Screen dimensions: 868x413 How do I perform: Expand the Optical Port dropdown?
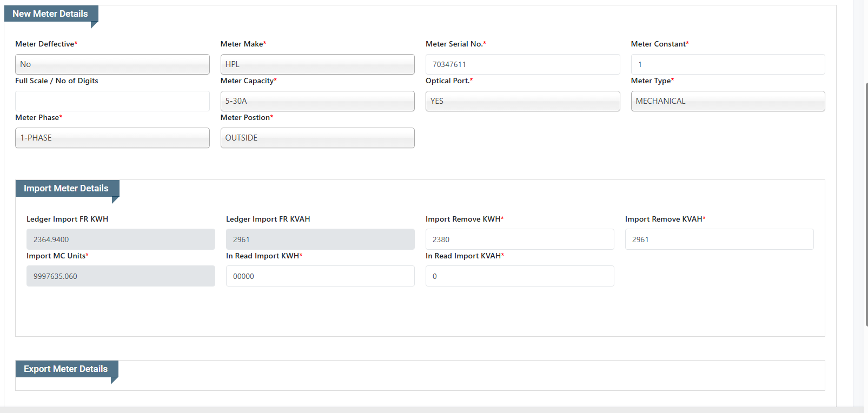click(x=522, y=101)
